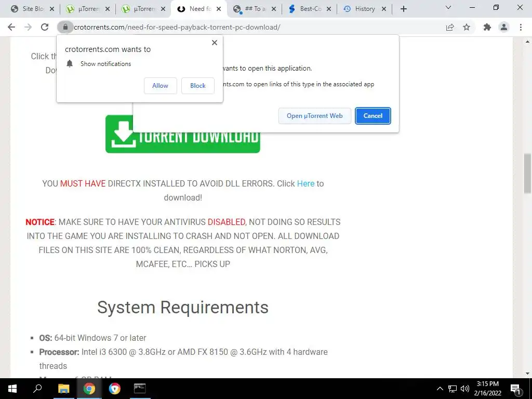This screenshot has width=532, height=399.
Task: Close the Best-Co tab
Action: (329, 9)
